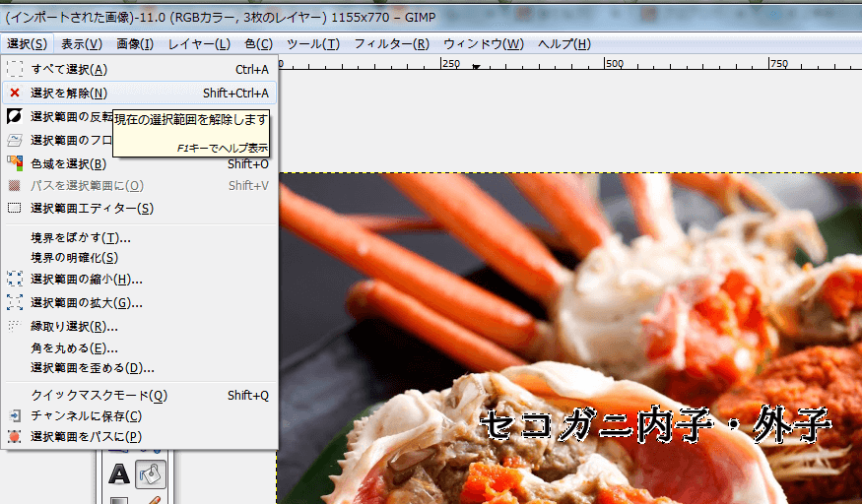Open the 表示(V) menu
The width and height of the screenshot is (862, 504).
(x=82, y=44)
